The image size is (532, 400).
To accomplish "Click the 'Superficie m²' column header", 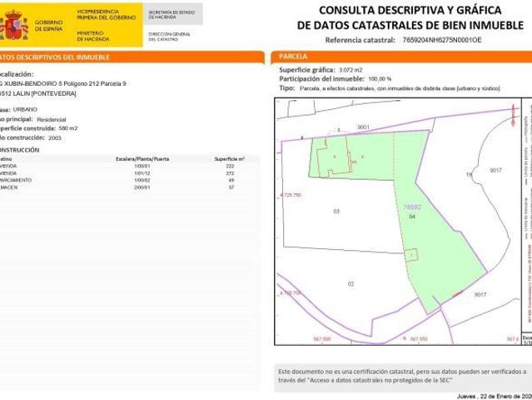I will pyautogui.click(x=229, y=159).
